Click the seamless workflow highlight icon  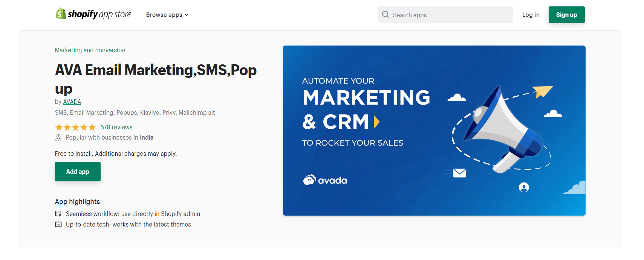[x=58, y=214]
